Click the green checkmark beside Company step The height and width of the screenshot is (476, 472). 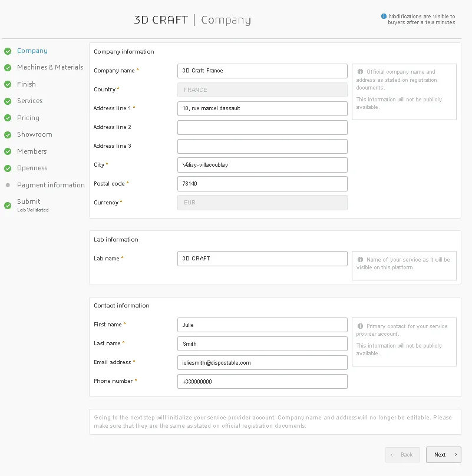coord(8,51)
